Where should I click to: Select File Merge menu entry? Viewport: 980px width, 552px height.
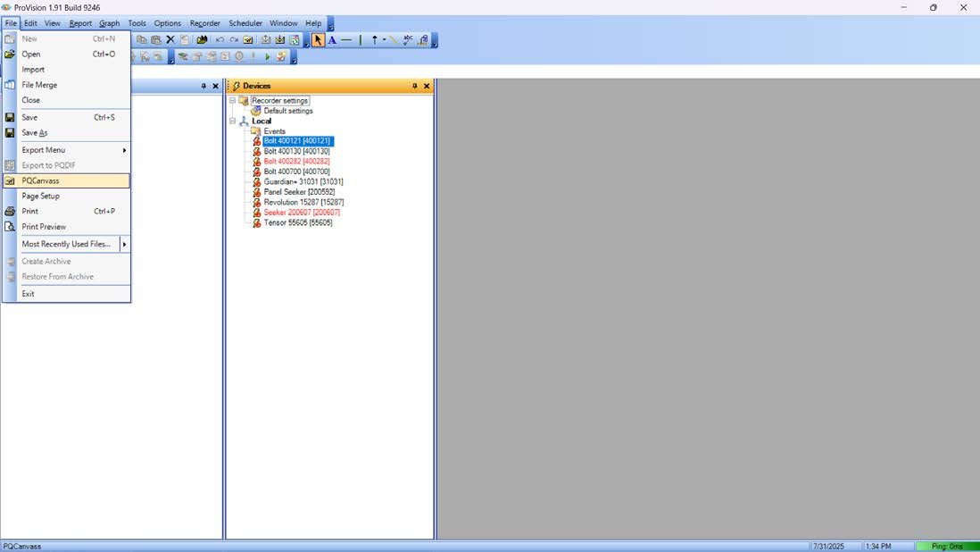[x=39, y=85]
